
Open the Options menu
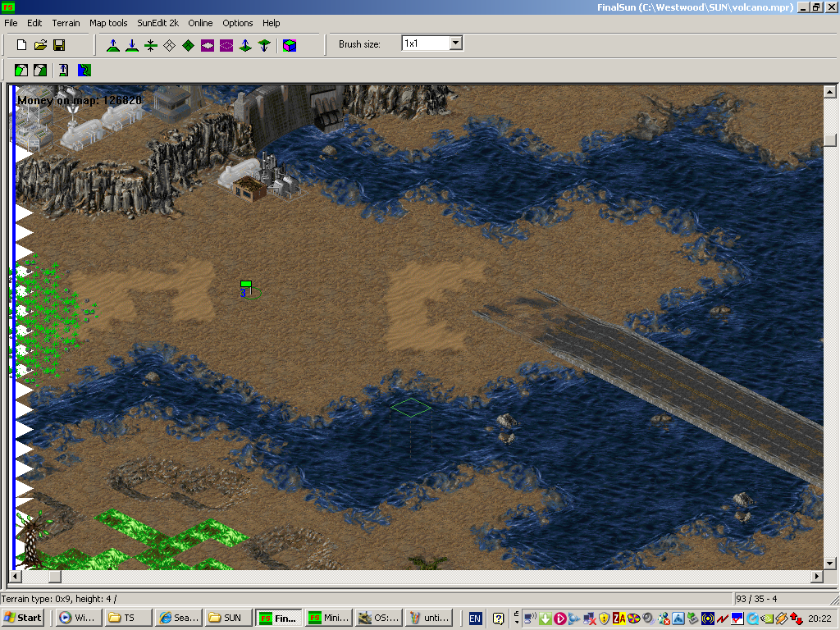pos(237,23)
